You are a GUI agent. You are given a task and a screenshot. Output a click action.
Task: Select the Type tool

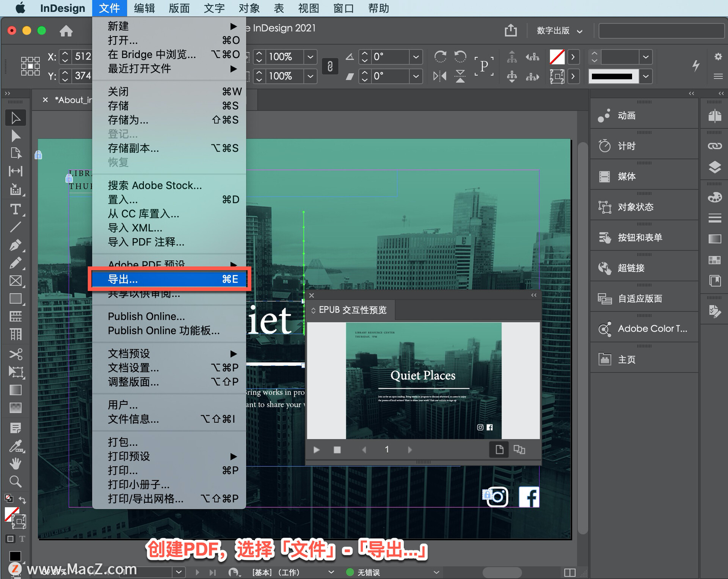coord(16,209)
